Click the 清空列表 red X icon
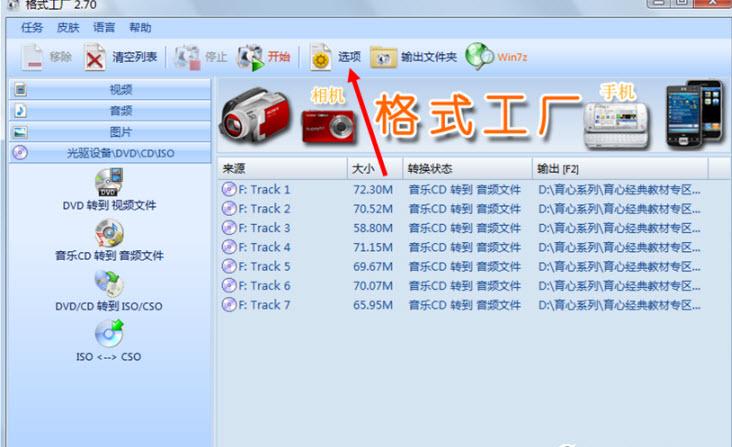732x447 pixels. pos(95,57)
